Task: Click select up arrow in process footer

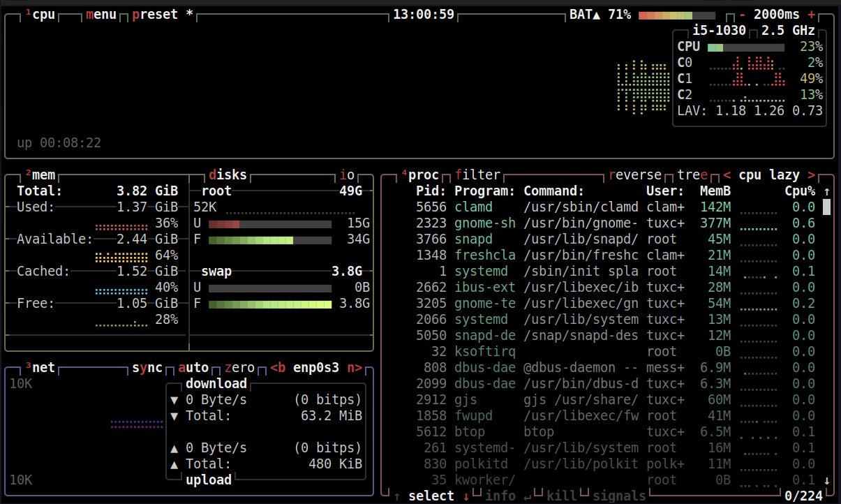Action: (396, 496)
